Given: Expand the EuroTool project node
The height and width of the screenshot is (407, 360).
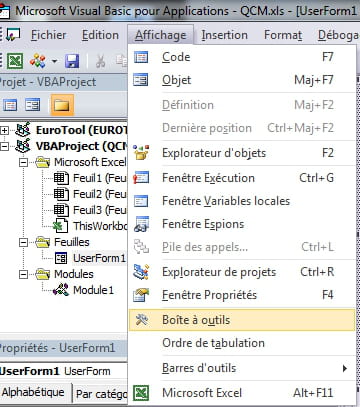Looking at the screenshot, I should pos(4,130).
